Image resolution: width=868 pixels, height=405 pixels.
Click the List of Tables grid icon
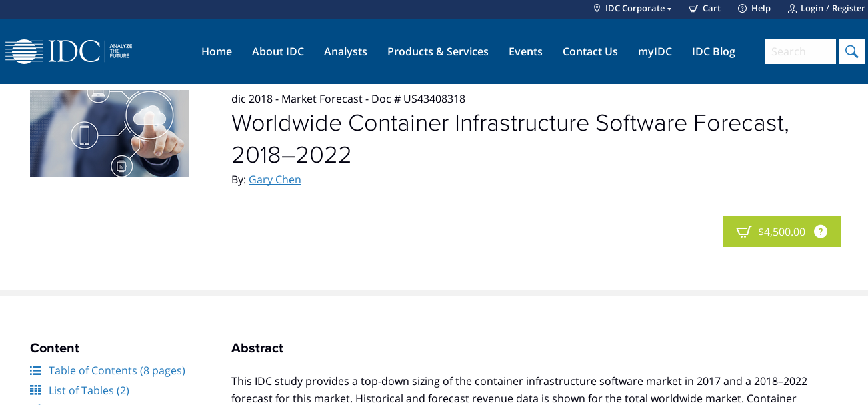pos(35,390)
